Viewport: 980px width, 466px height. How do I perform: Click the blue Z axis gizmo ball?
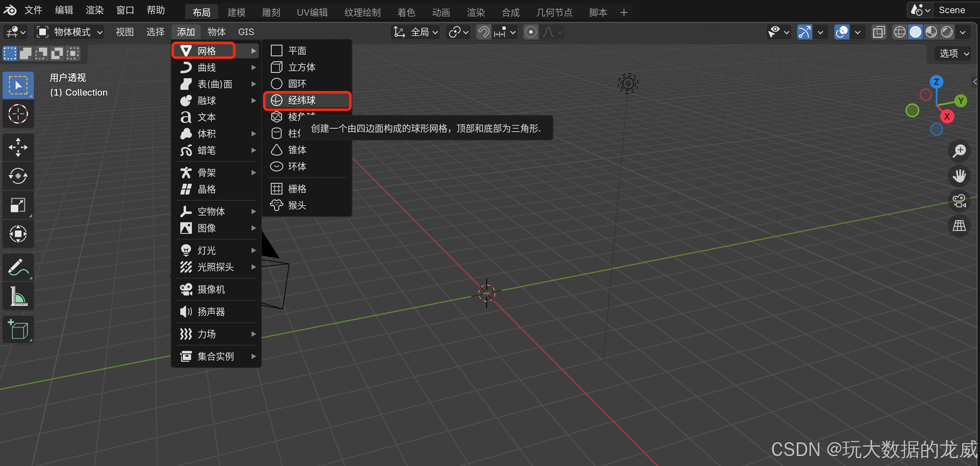click(936, 82)
